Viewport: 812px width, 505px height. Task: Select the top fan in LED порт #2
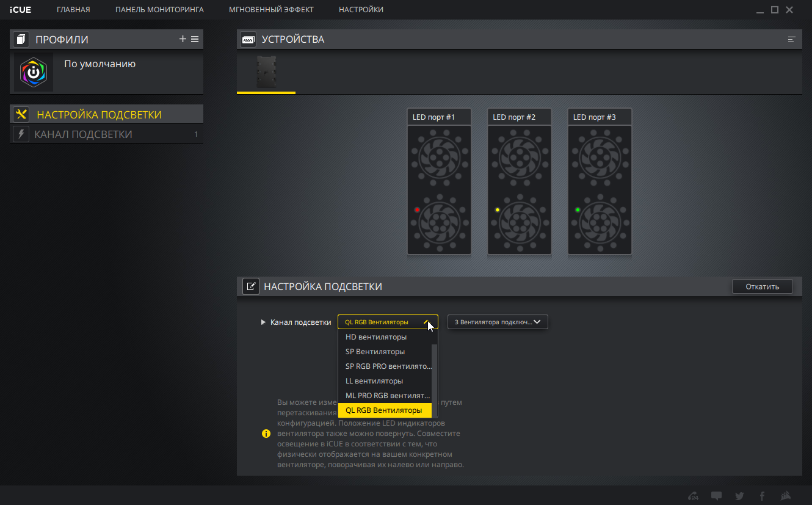pos(520,158)
